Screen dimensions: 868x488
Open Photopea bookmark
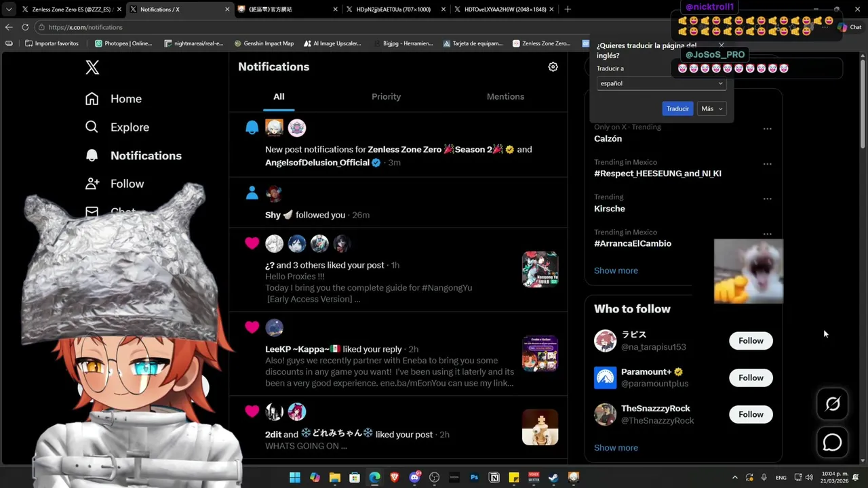click(x=123, y=43)
